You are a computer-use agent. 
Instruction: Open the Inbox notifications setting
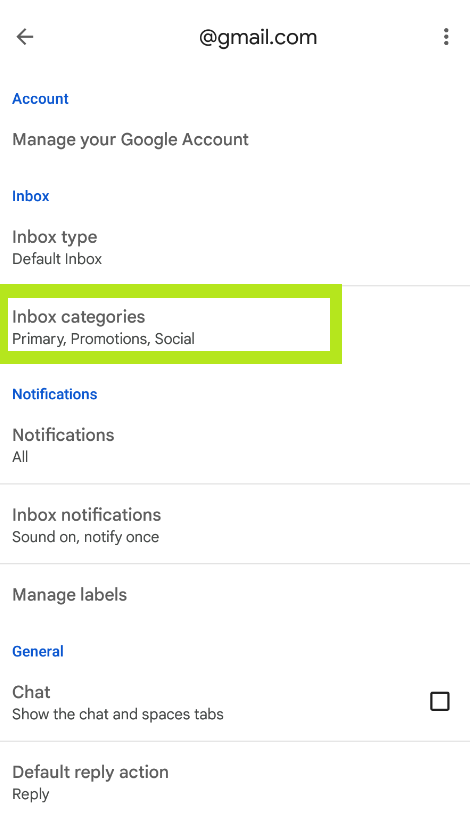click(235, 525)
